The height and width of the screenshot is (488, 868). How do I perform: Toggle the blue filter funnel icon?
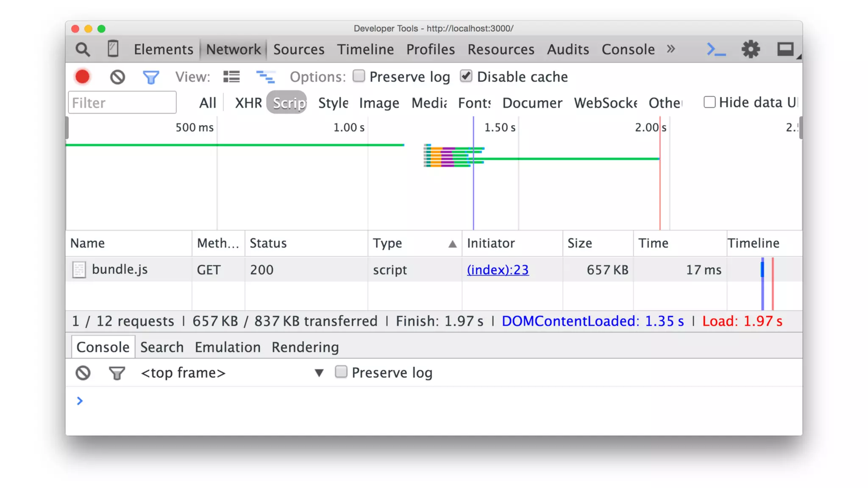(x=150, y=77)
